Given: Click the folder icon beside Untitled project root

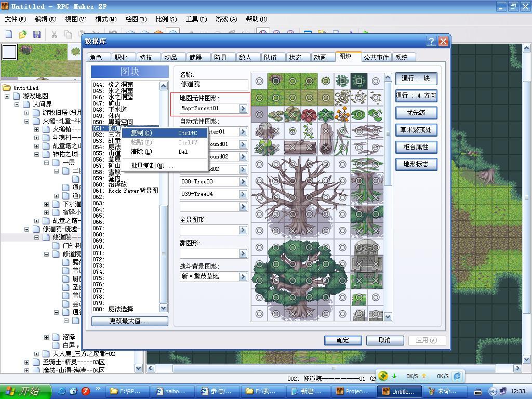Looking at the screenshot, I should 6,88.
